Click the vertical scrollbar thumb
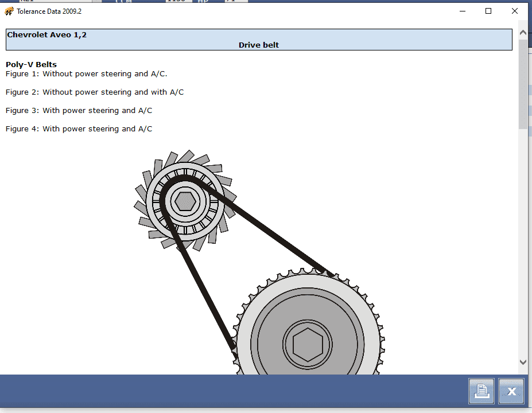 point(523,83)
